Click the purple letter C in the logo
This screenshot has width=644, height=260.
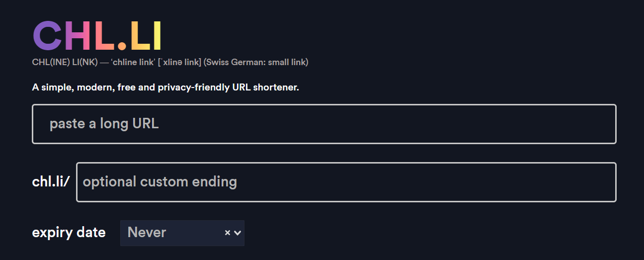47,37
